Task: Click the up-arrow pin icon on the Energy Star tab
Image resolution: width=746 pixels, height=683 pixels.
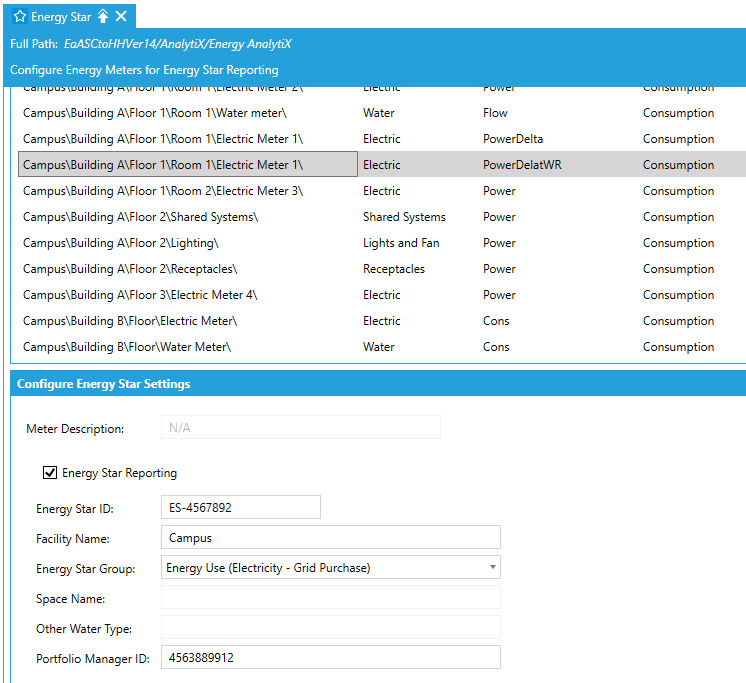Action: (103, 16)
